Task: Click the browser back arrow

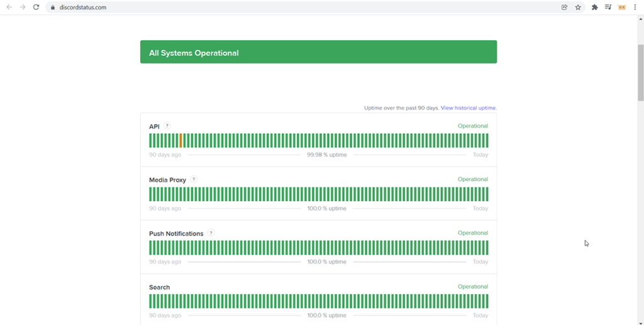Action: point(9,7)
